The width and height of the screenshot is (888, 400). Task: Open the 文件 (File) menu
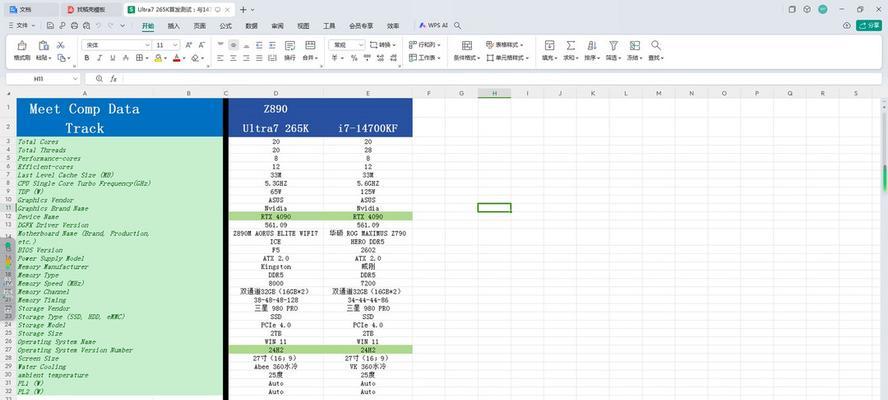(x=22, y=25)
